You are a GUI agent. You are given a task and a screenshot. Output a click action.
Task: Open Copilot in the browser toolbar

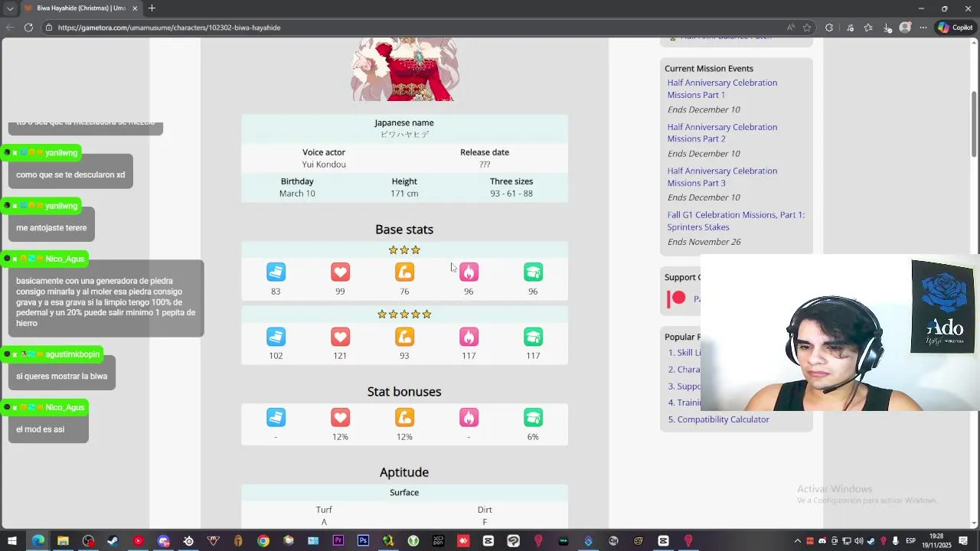pyautogui.click(x=955, y=28)
